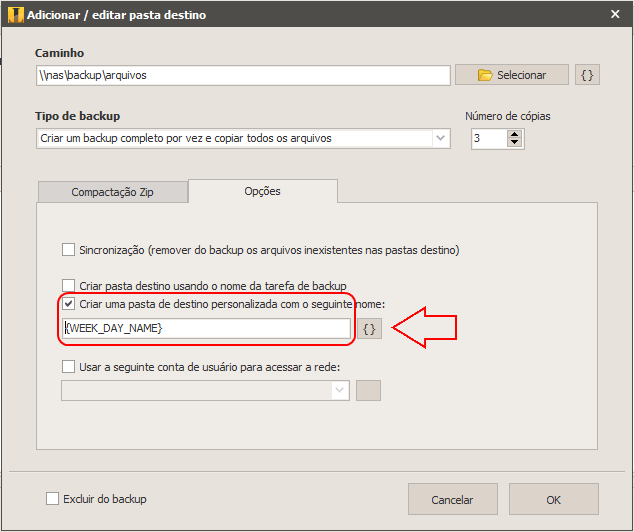Check Criar pasta destino usando nome da tarefa

click(68, 285)
